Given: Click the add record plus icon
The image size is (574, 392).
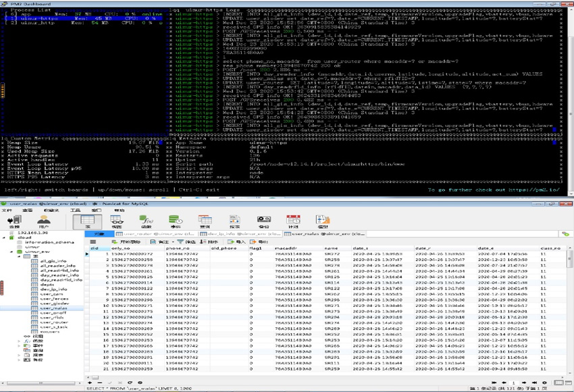Looking at the screenshot, I should point(90,383).
